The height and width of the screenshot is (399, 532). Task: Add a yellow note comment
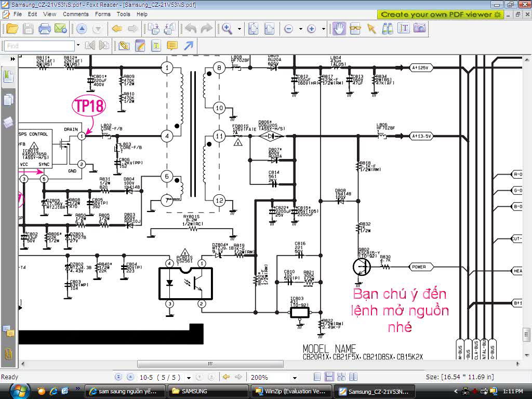point(172,46)
